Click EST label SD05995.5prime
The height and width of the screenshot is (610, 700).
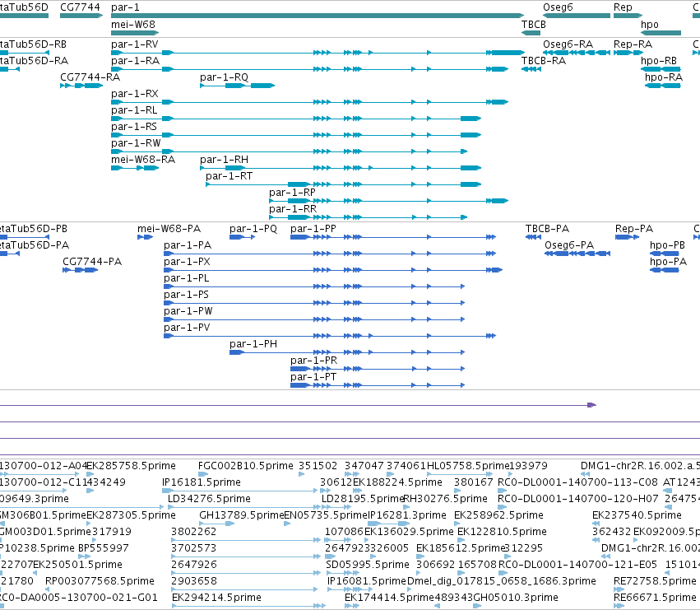click(x=368, y=565)
